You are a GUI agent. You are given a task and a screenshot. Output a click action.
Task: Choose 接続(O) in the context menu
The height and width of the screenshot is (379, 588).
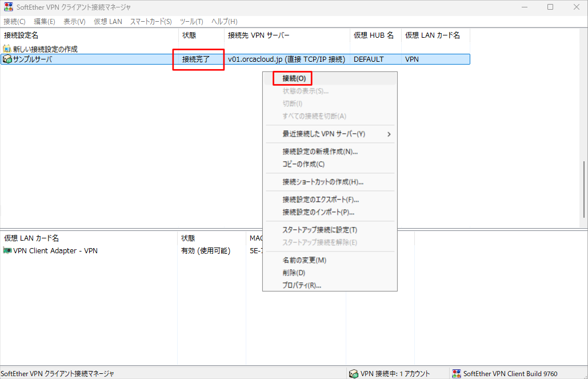click(x=294, y=78)
